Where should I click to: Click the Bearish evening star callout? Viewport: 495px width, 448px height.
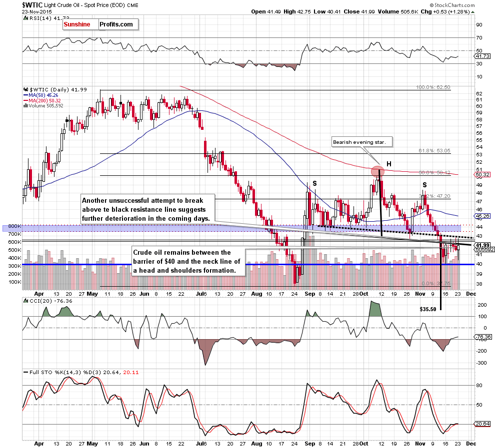362,142
